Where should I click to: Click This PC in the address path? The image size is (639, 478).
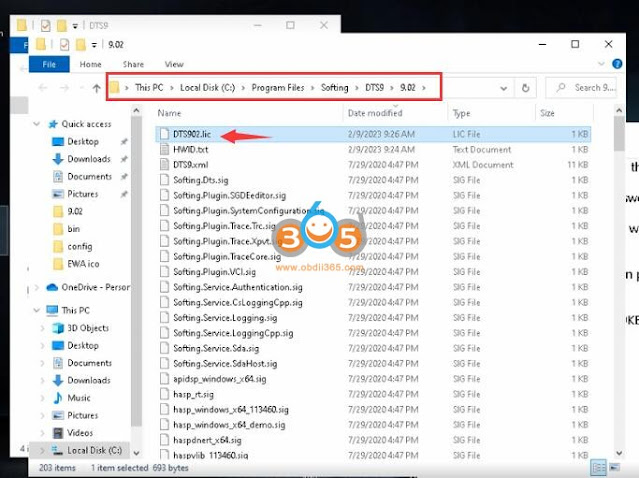[149, 88]
